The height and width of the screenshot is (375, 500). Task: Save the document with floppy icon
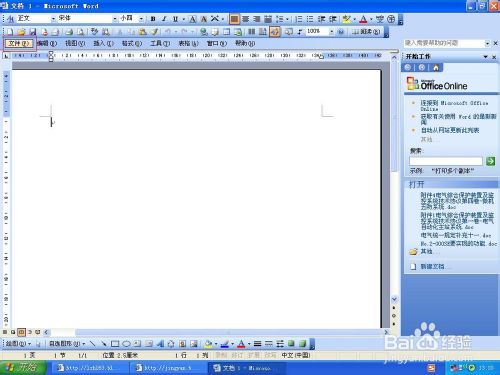pos(32,32)
